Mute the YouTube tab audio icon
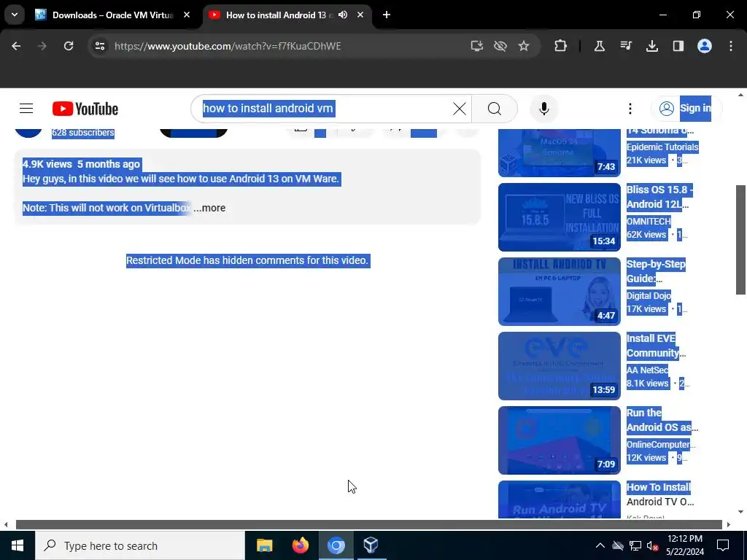This screenshot has width=747, height=560. [343, 15]
